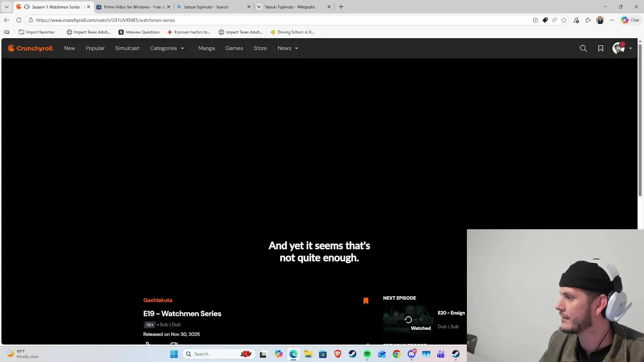Open Edge browser icon on taskbar

pyautogui.click(x=293, y=354)
